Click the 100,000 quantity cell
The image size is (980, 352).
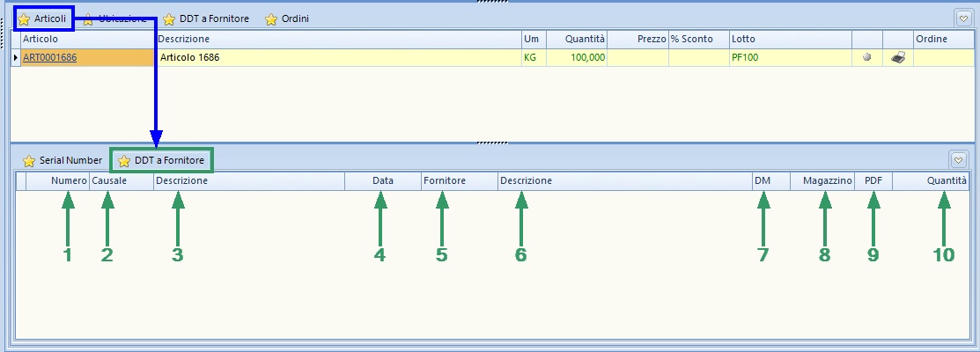click(576, 58)
